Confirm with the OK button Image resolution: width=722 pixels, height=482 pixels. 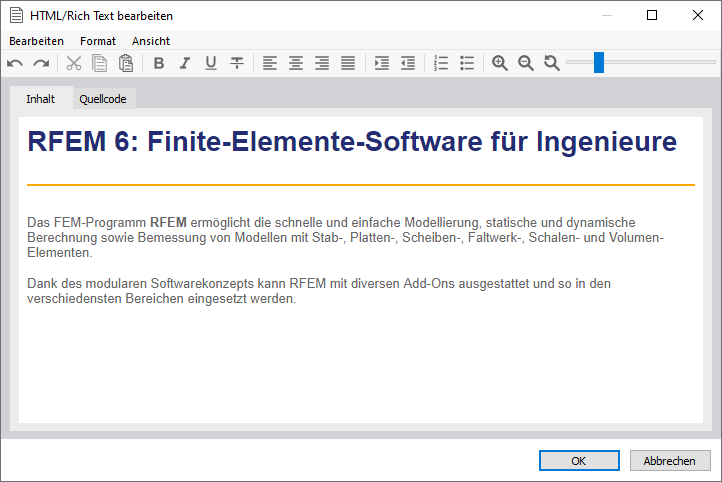pyautogui.click(x=579, y=461)
